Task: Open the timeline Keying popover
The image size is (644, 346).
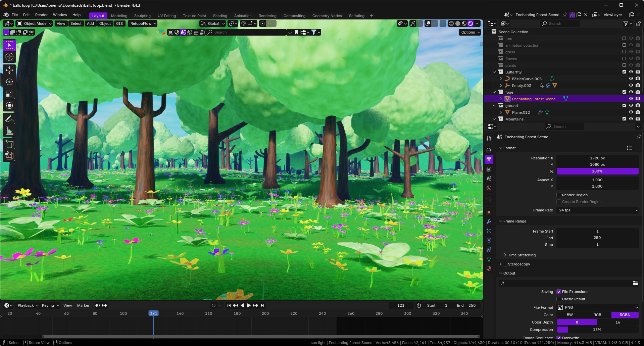Action: (x=50, y=305)
